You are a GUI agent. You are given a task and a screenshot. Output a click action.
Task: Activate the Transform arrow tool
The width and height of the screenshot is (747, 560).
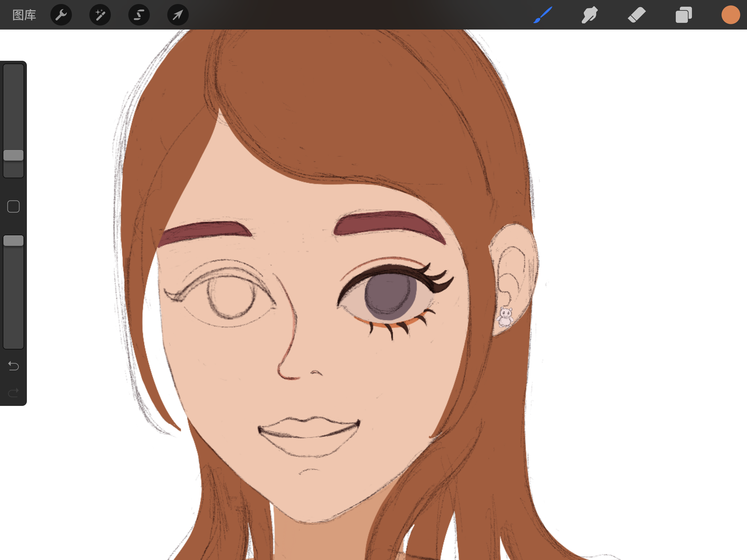[178, 15]
